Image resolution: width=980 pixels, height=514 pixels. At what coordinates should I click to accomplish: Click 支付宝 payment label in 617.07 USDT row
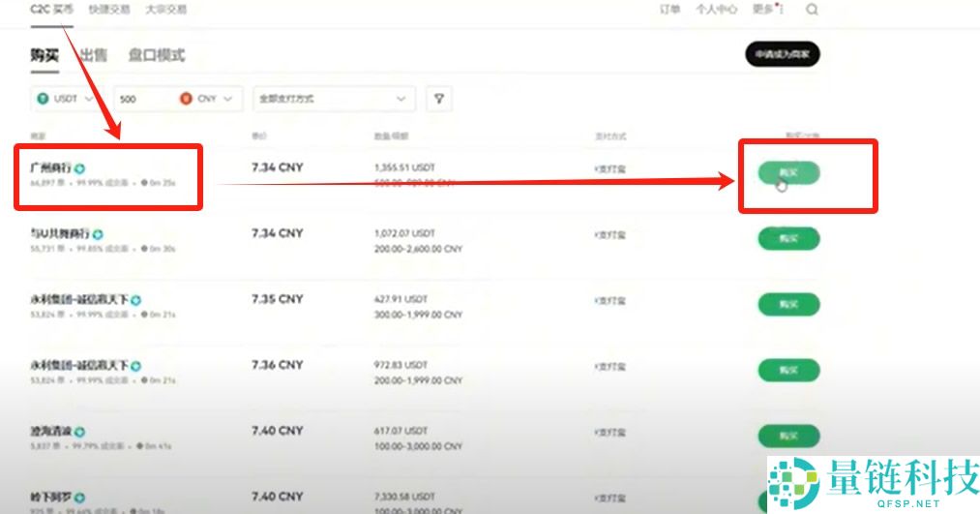(610, 432)
